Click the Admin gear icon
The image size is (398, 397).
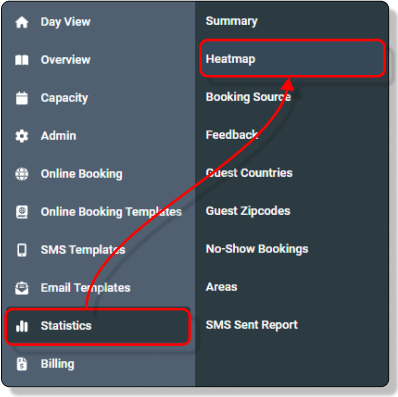(x=22, y=136)
